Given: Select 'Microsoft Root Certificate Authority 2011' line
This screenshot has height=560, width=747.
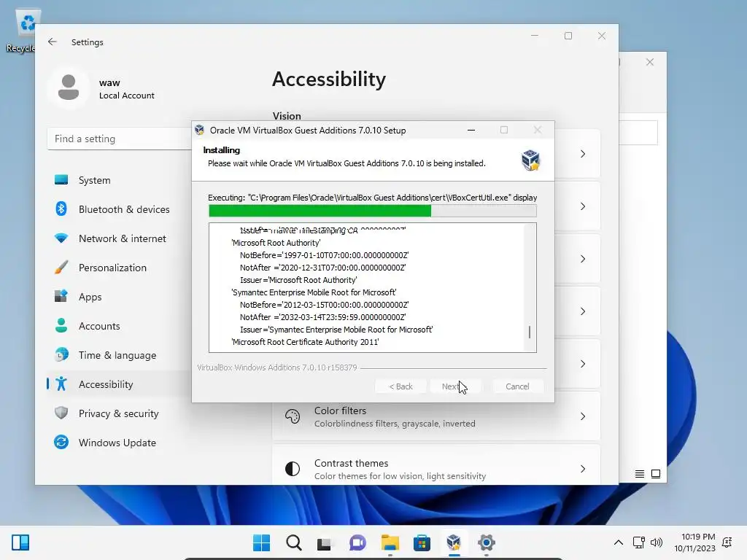Looking at the screenshot, I should coord(305,342).
